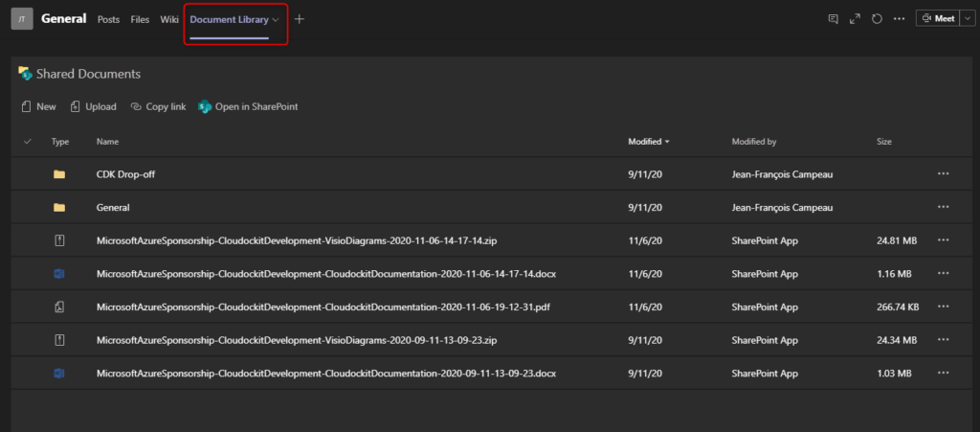Start a meeting with Meet button

tap(938, 19)
